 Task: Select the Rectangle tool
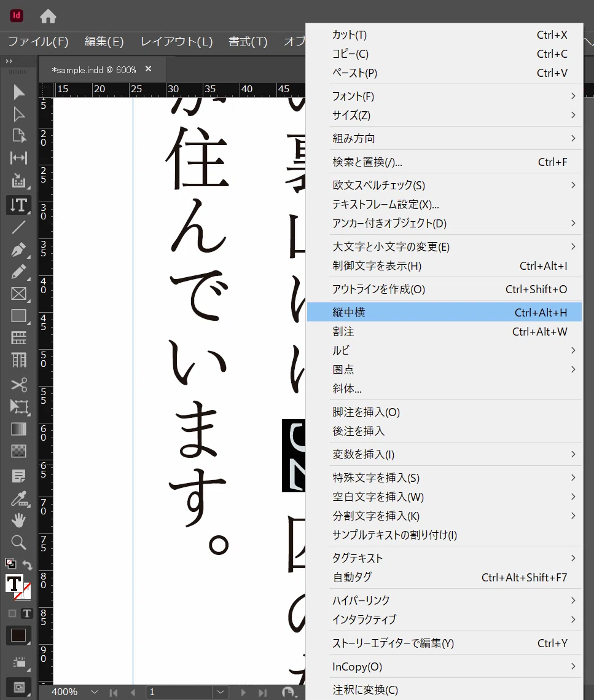point(18,316)
